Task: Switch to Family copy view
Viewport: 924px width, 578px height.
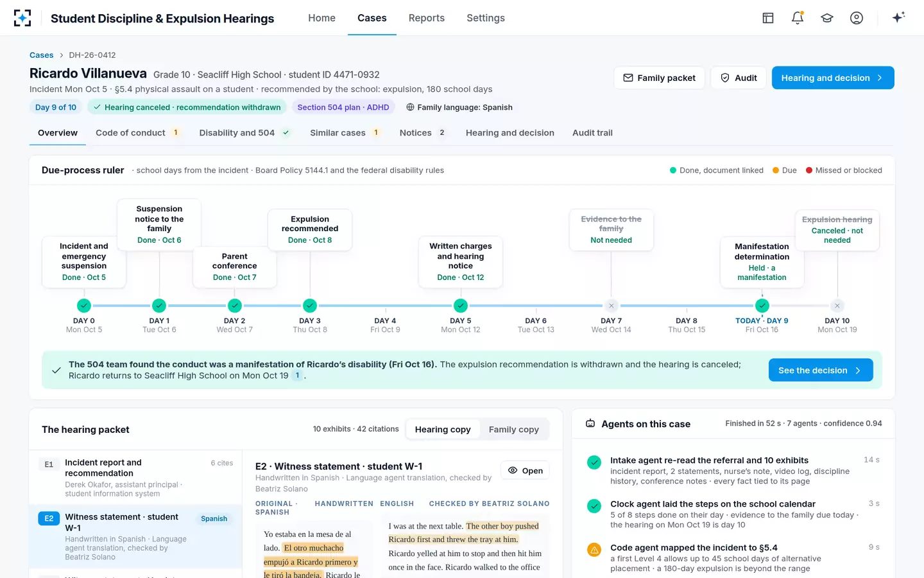Action: (514, 430)
